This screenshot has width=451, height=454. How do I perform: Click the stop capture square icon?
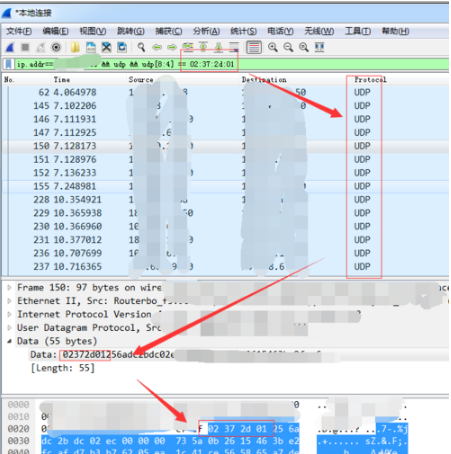[x=25, y=47]
